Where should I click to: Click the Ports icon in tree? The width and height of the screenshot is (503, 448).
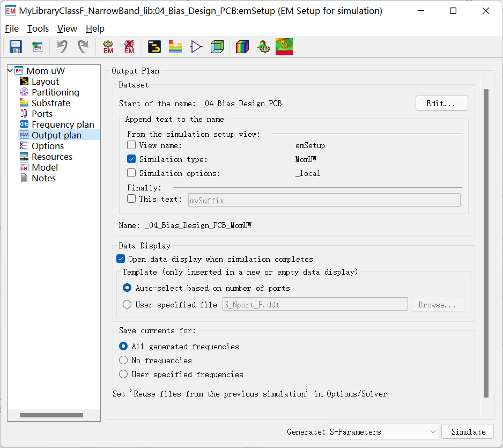coord(24,114)
